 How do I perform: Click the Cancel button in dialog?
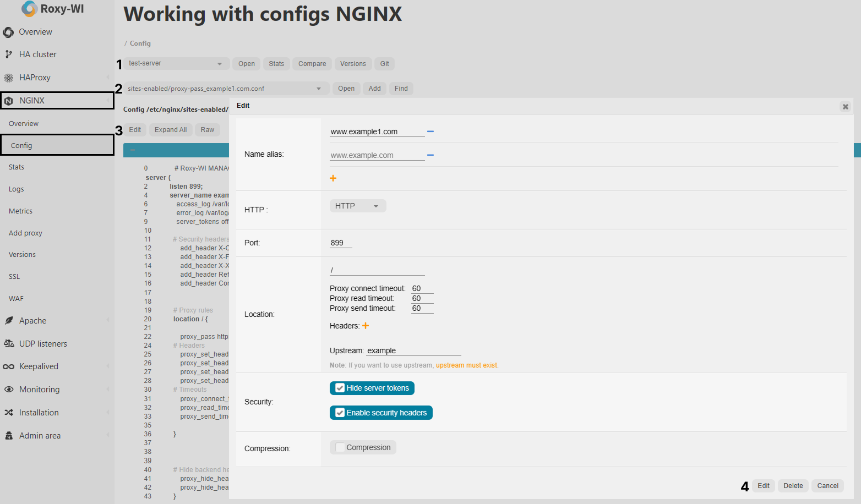click(x=828, y=486)
